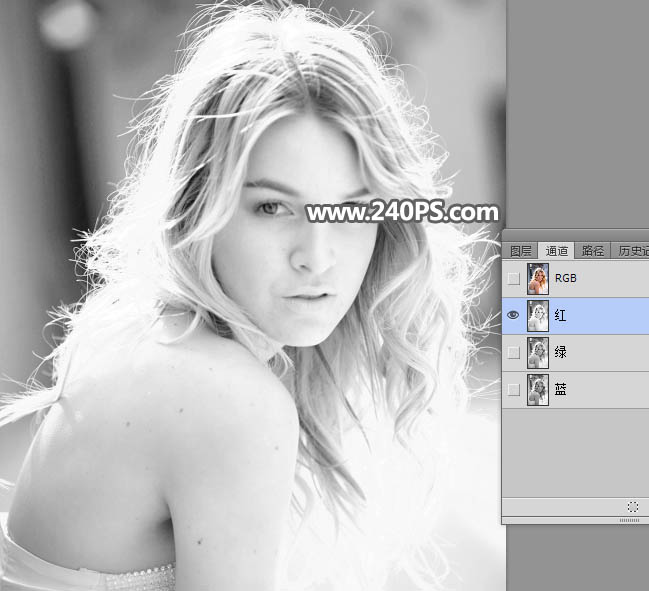Select the Channels (通道) tab
The image size is (649, 591).
click(557, 251)
